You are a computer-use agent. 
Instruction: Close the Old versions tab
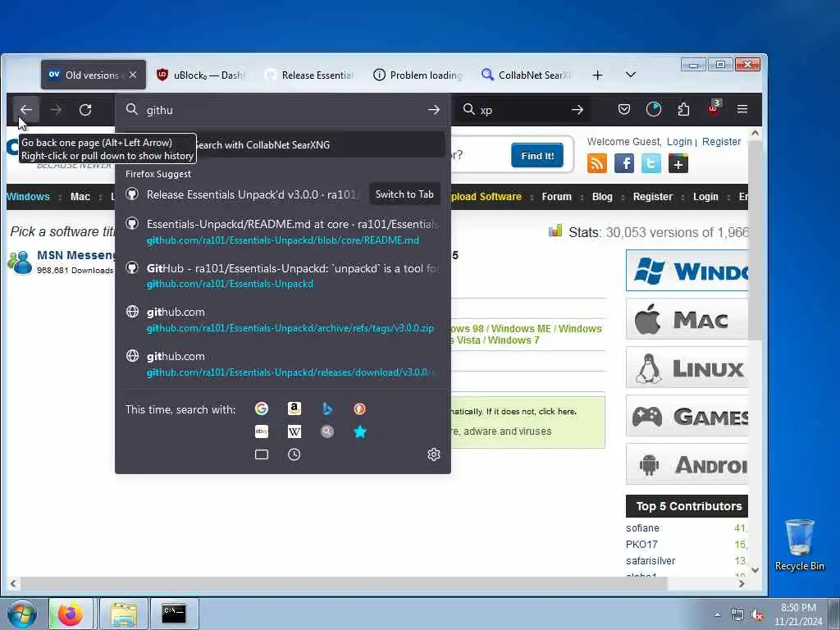(x=133, y=75)
